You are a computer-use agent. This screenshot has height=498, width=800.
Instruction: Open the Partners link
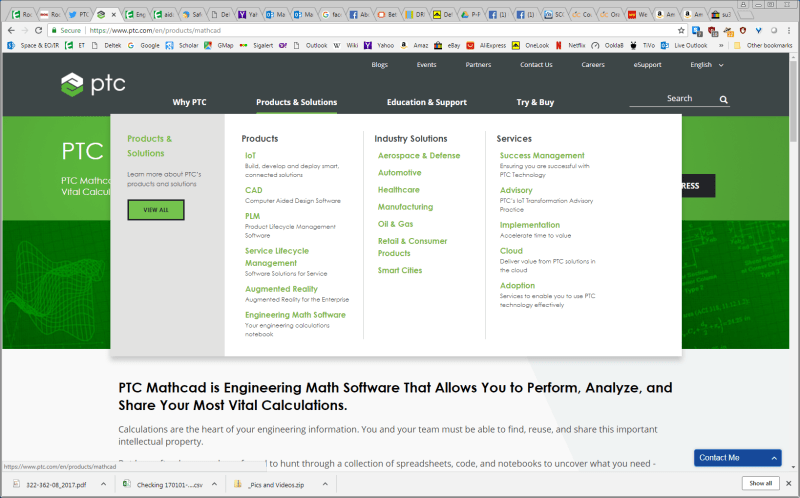coord(478,65)
